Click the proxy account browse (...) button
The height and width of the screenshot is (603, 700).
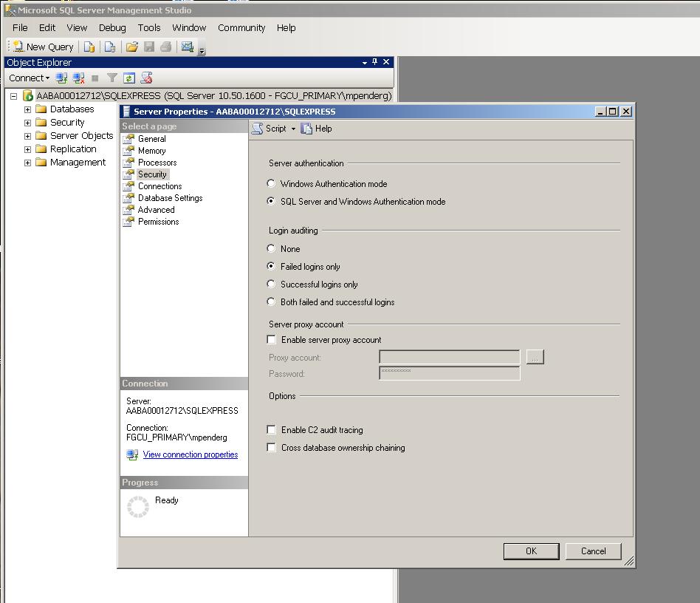coord(535,357)
